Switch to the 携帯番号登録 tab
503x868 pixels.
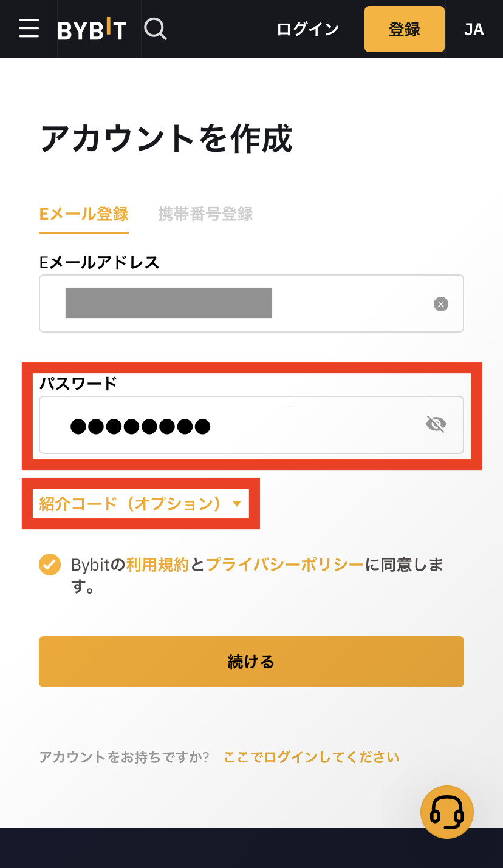(x=205, y=214)
